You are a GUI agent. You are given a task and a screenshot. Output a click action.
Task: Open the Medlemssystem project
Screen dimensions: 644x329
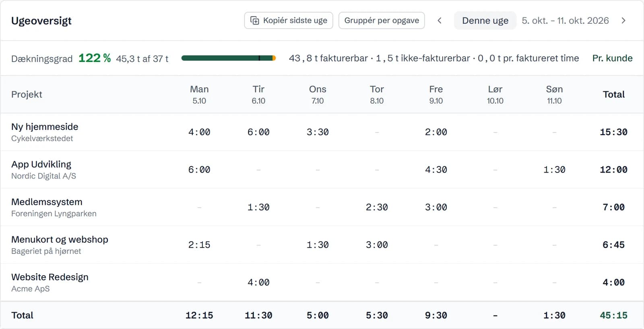[x=47, y=202]
